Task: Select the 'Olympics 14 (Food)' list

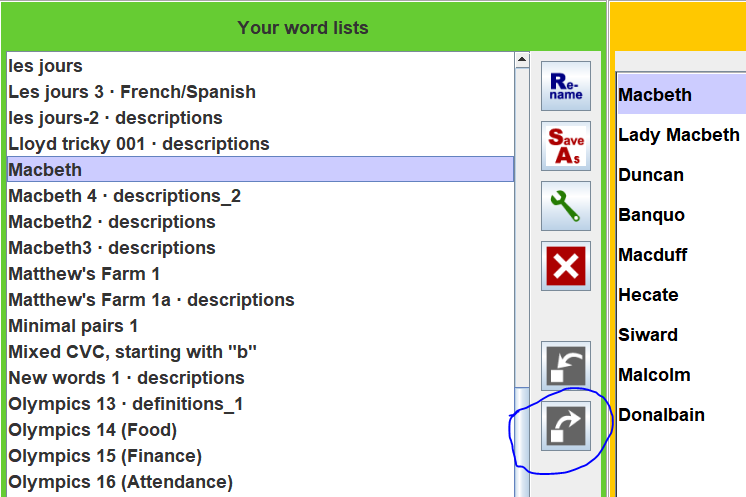Action: (261, 430)
